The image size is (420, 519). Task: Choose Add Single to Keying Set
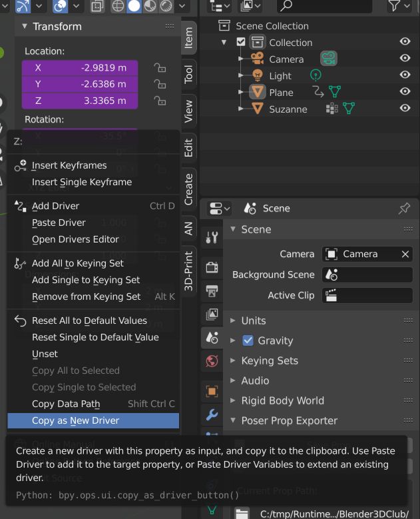tap(94, 280)
